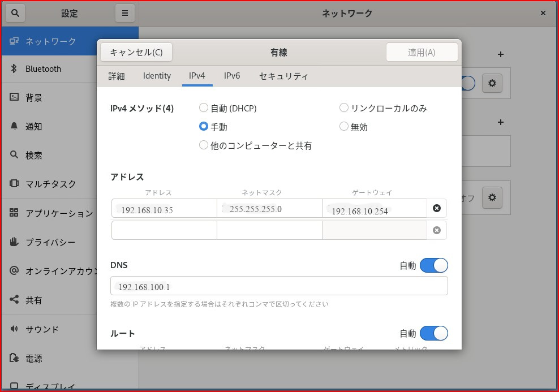Image resolution: width=559 pixels, height=392 pixels.
Task: Open the hamburger menu in Settings header
Action: pos(125,13)
